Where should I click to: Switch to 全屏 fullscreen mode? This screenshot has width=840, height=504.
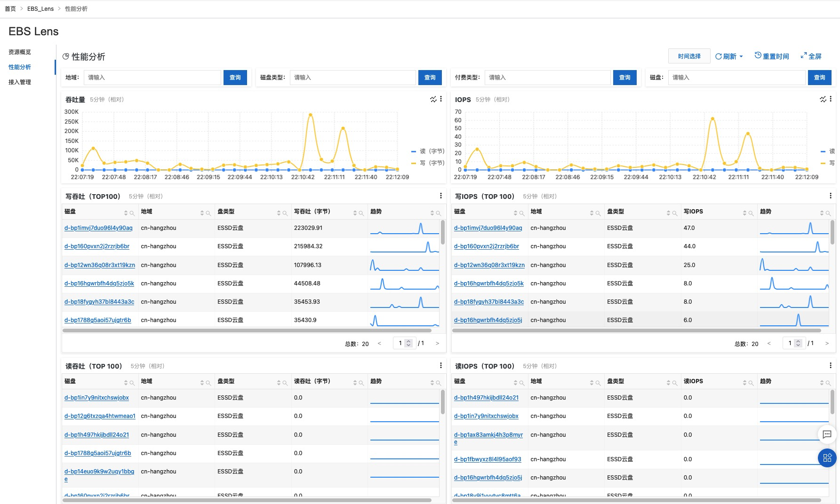click(x=811, y=56)
